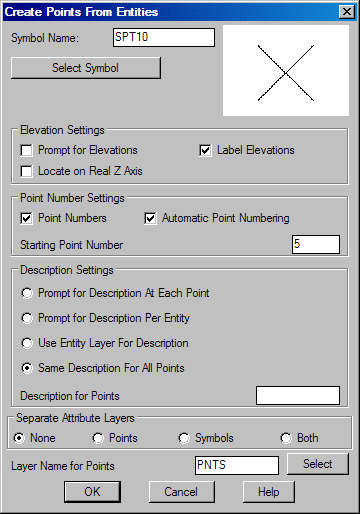Edit the Symbol Name field

pyautogui.click(x=164, y=37)
